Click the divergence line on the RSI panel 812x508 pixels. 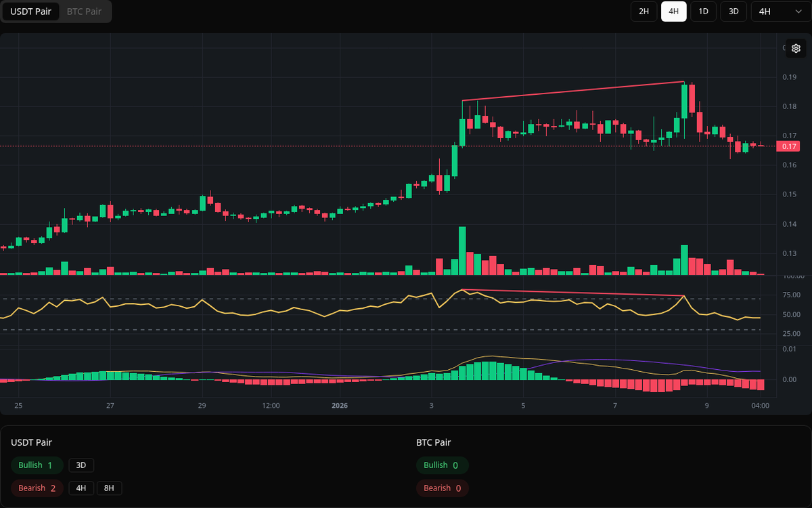pos(575,293)
